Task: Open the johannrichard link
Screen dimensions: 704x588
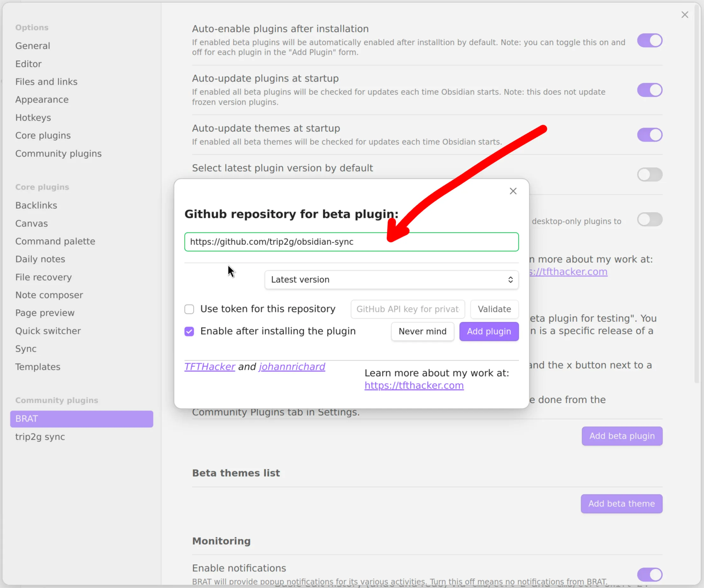Action: pyautogui.click(x=292, y=366)
